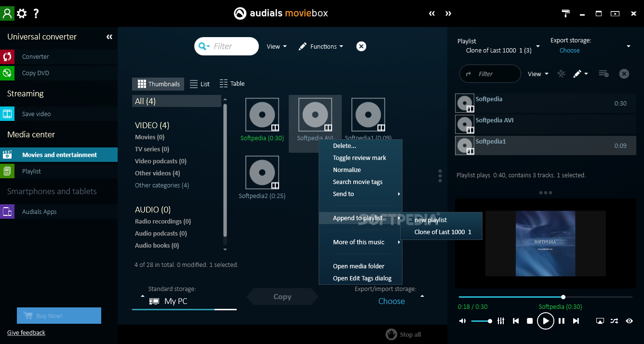Image resolution: width=644 pixels, height=344 pixels.
Task: Expand the Export/import storage up arrow
Action: click(x=422, y=296)
